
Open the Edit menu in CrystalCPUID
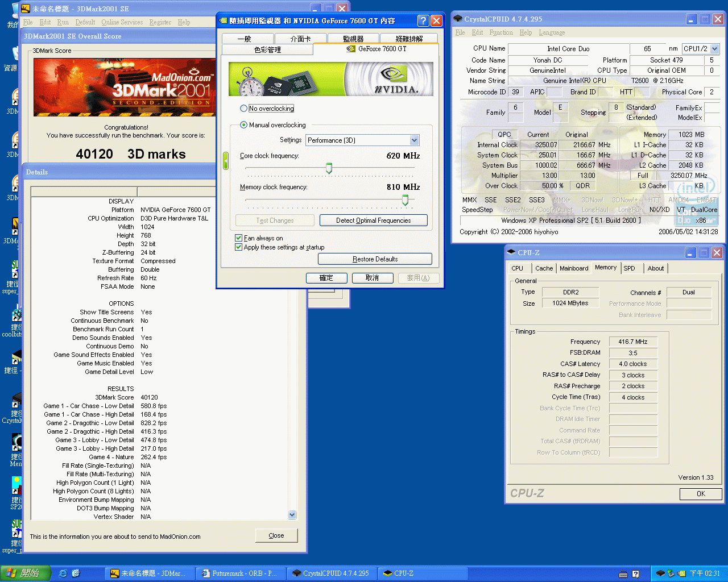(478, 32)
